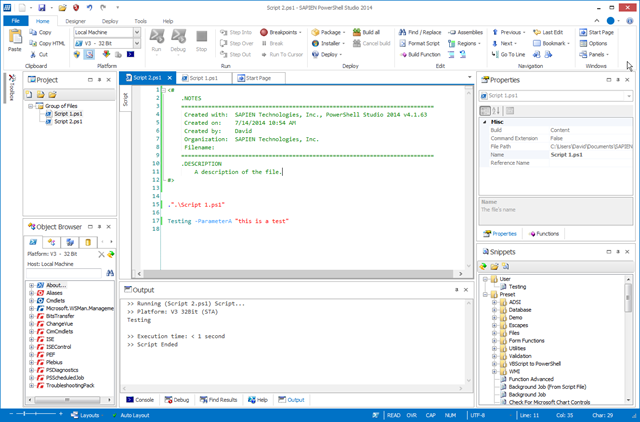Viewport: 640px width, 422px height.
Task: Select the Cmdlets node in Object Browser
Action: click(x=55, y=301)
